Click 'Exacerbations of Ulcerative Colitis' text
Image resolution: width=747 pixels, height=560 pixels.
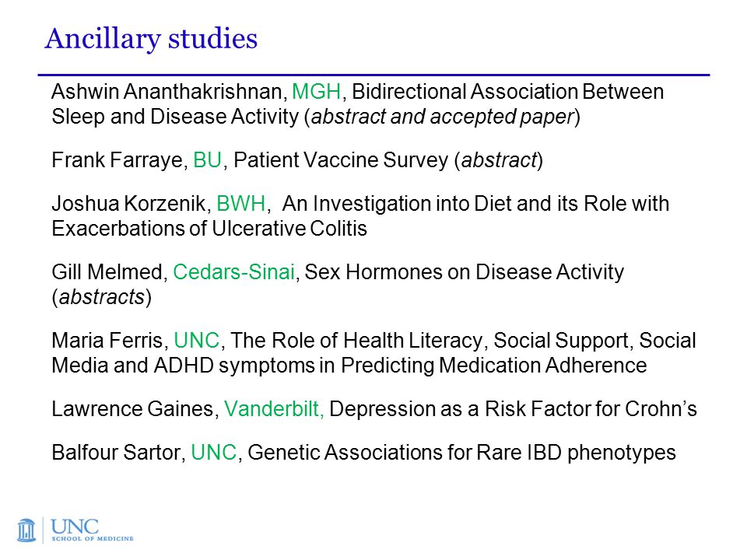coord(209,229)
